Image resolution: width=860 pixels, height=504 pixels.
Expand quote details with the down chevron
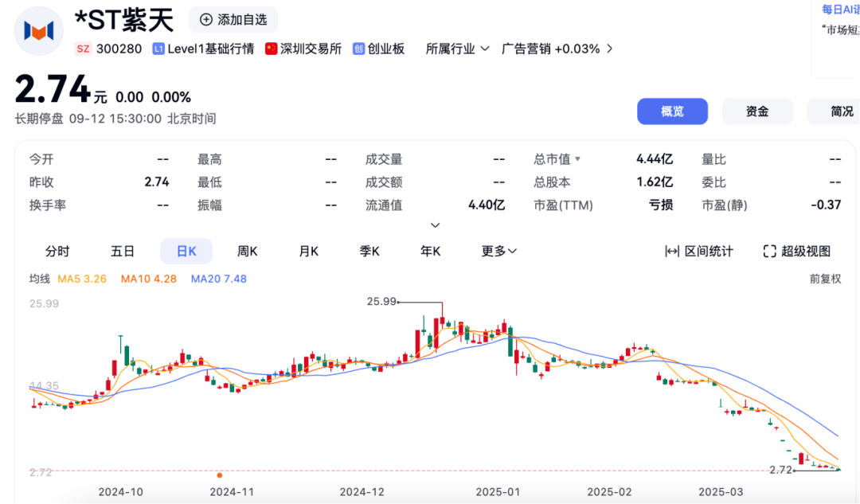[435, 226]
